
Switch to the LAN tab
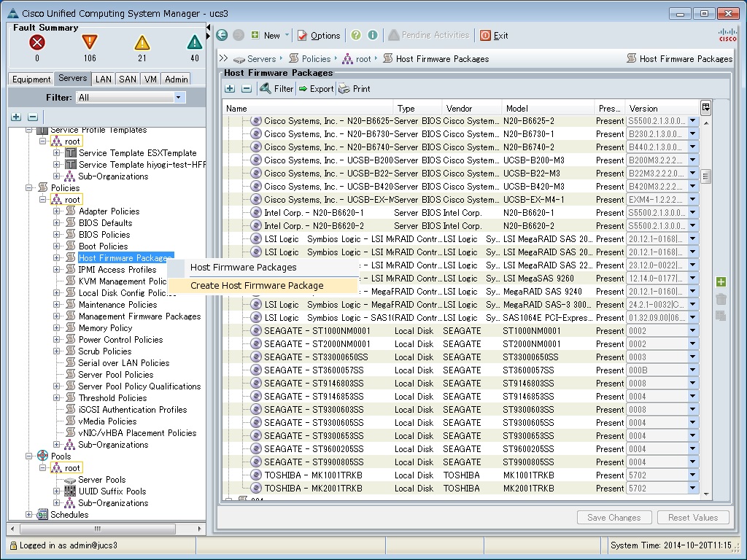click(104, 79)
